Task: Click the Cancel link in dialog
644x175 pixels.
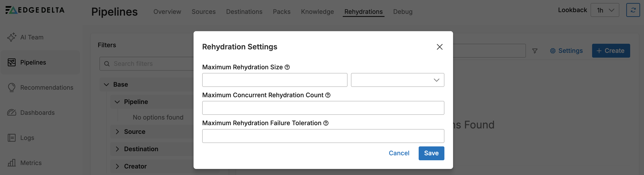Action: tap(399, 153)
